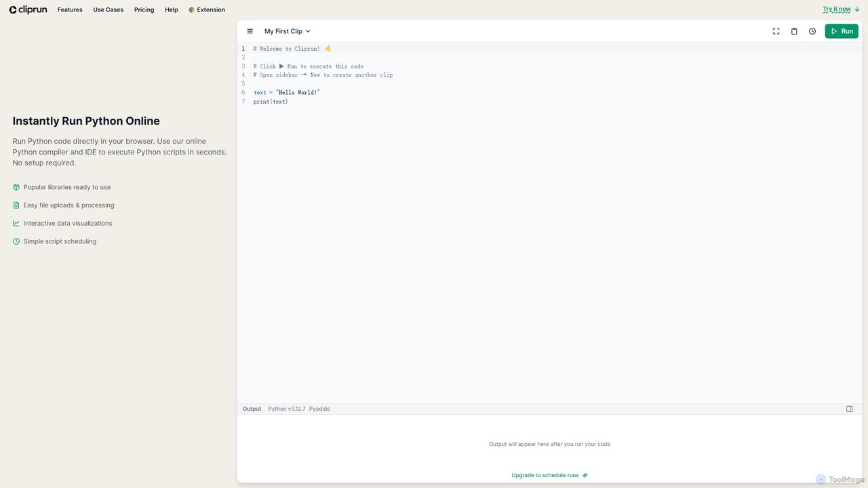Click the output placeholder message

click(549, 444)
